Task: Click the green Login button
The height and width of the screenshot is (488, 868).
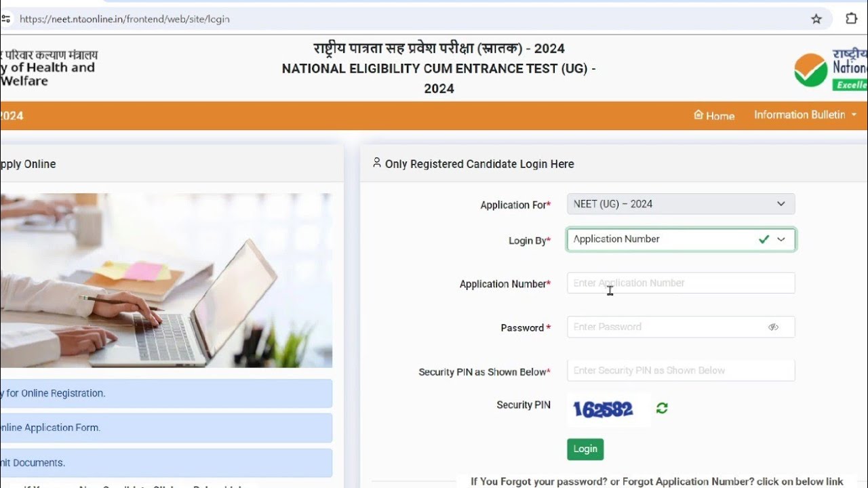Action: [585, 449]
